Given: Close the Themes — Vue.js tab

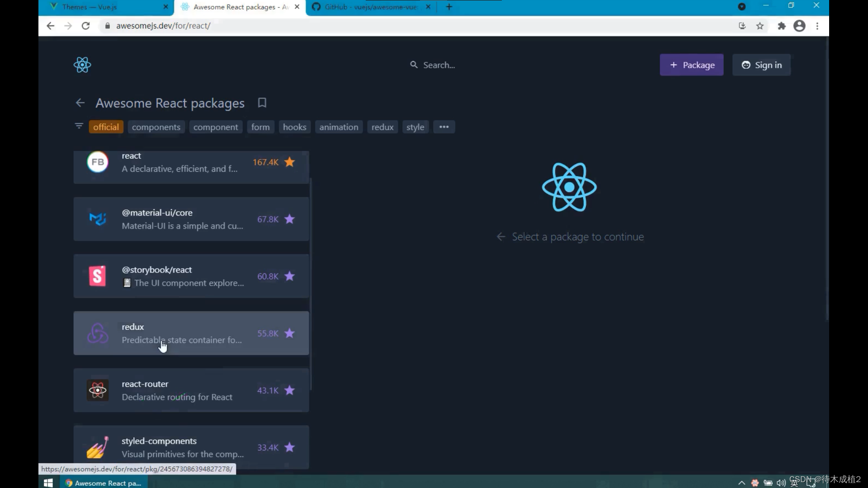Looking at the screenshot, I should click(165, 7).
